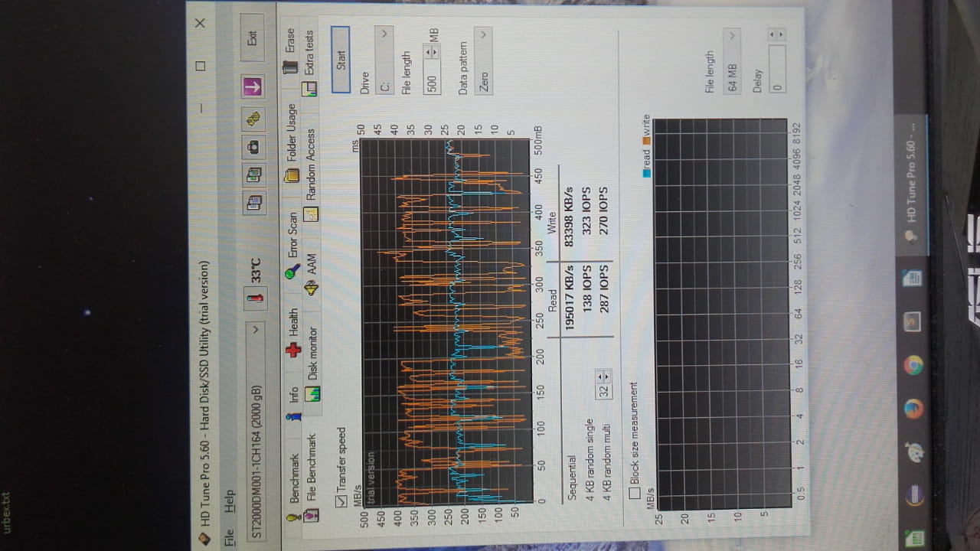Click the Health red cross icon
The height and width of the screenshot is (551, 980).
click(x=293, y=350)
